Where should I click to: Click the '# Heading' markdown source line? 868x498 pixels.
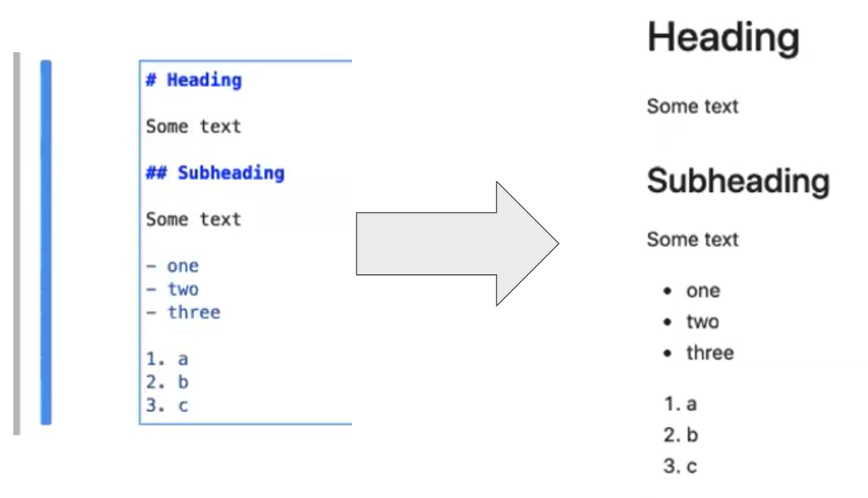[x=194, y=80]
